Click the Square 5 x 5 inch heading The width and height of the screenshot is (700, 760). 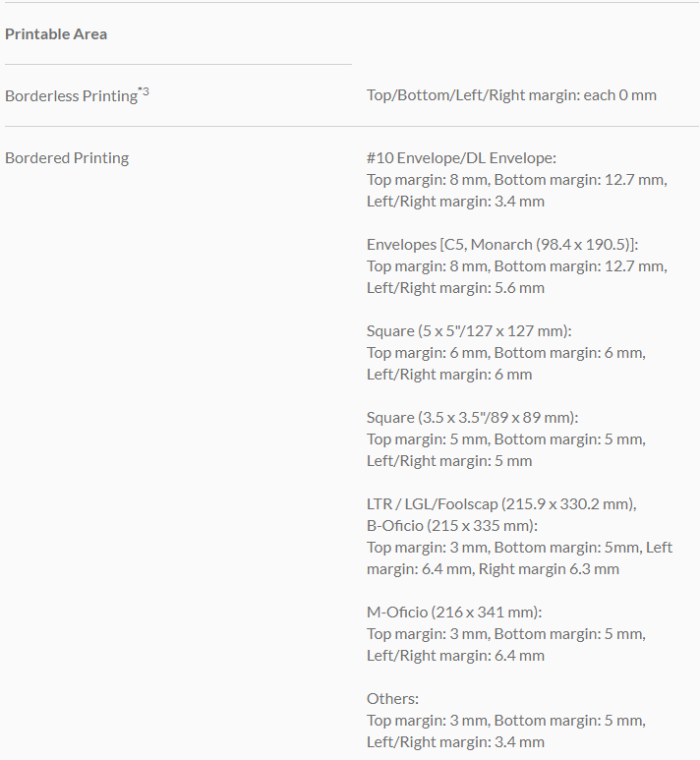tap(469, 330)
